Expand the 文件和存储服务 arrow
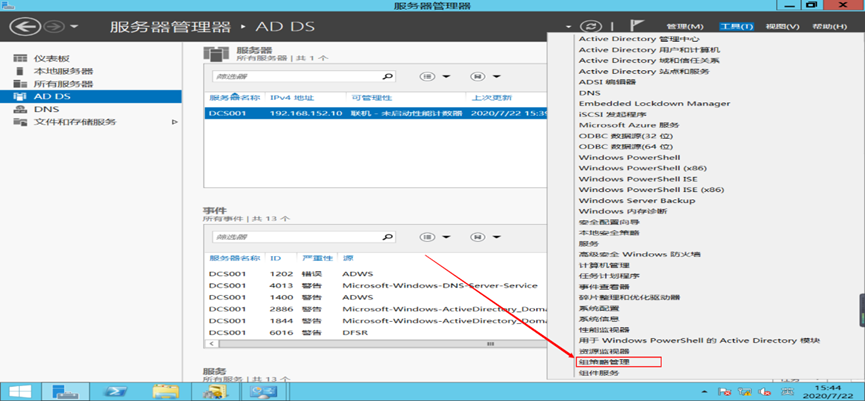 (x=175, y=122)
